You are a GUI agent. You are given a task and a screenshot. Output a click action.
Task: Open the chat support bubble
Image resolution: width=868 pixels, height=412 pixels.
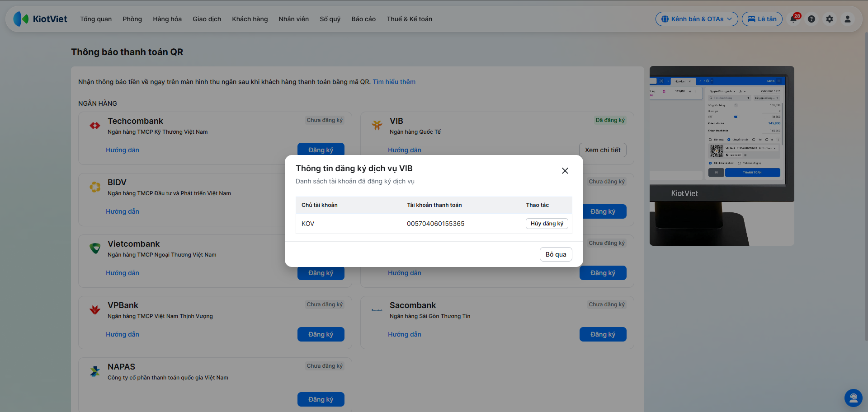point(854,398)
